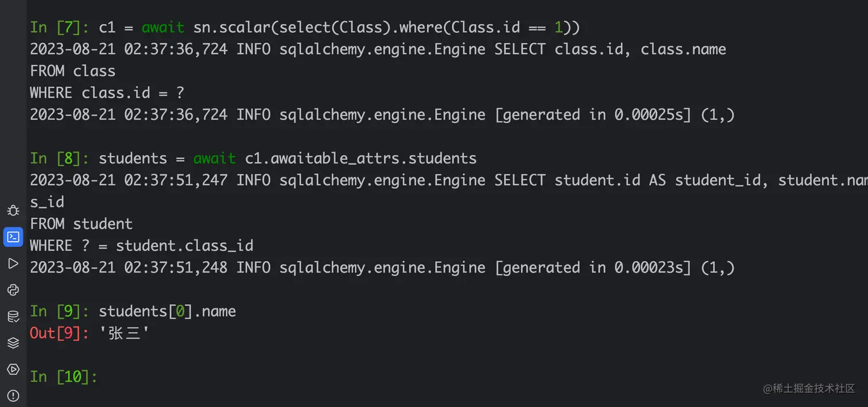The height and width of the screenshot is (407, 868).
Task: Click the awaitable_attrs.students expression
Action: point(373,158)
